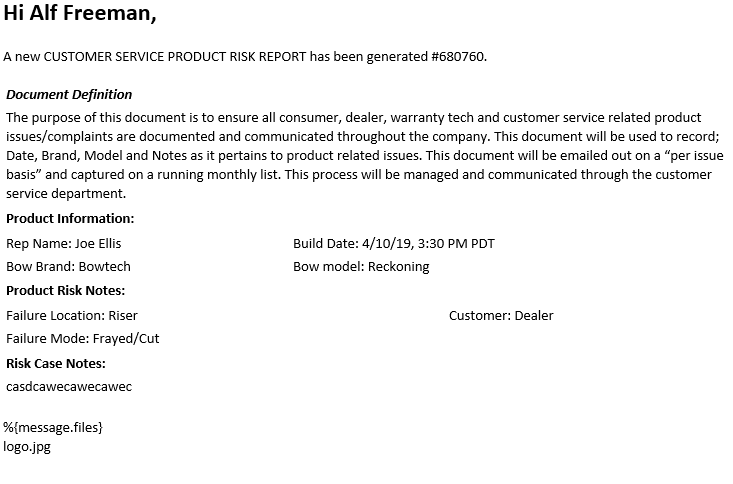Viewport: 733px width, 484px height.
Task: Select the 'Risk Case Notes:' heading
Action: (56, 363)
